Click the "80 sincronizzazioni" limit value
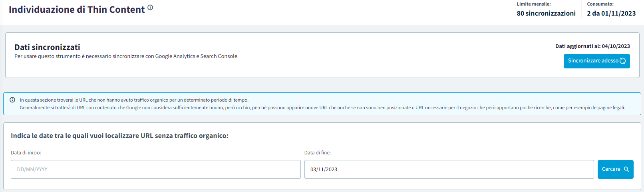The width and height of the screenshot is (644, 192). [x=546, y=13]
